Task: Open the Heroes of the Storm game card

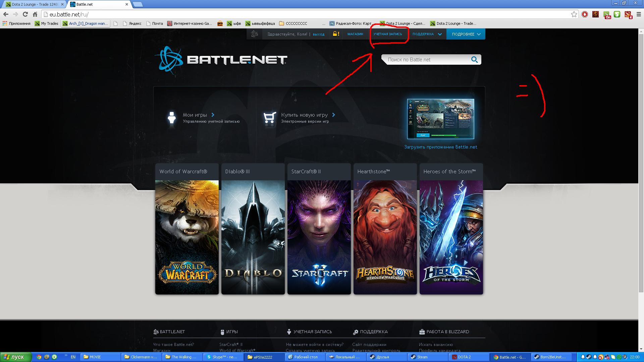Action: [x=451, y=229]
